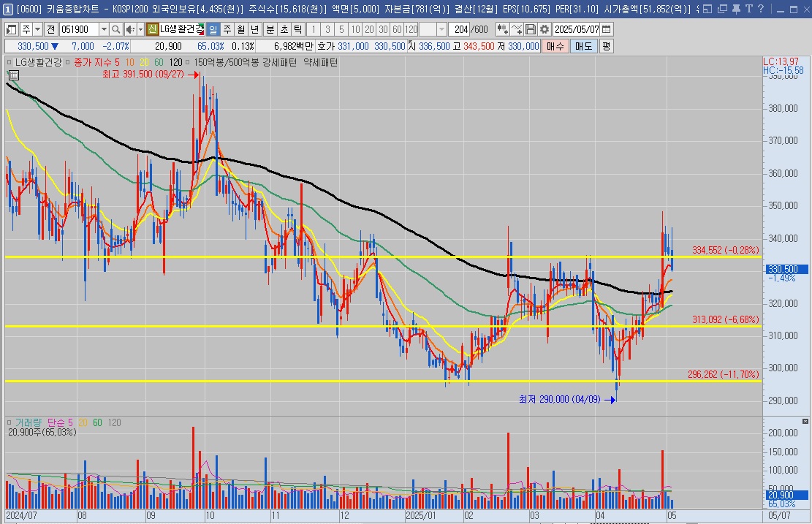Click the add line indicator icon

click(516, 29)
